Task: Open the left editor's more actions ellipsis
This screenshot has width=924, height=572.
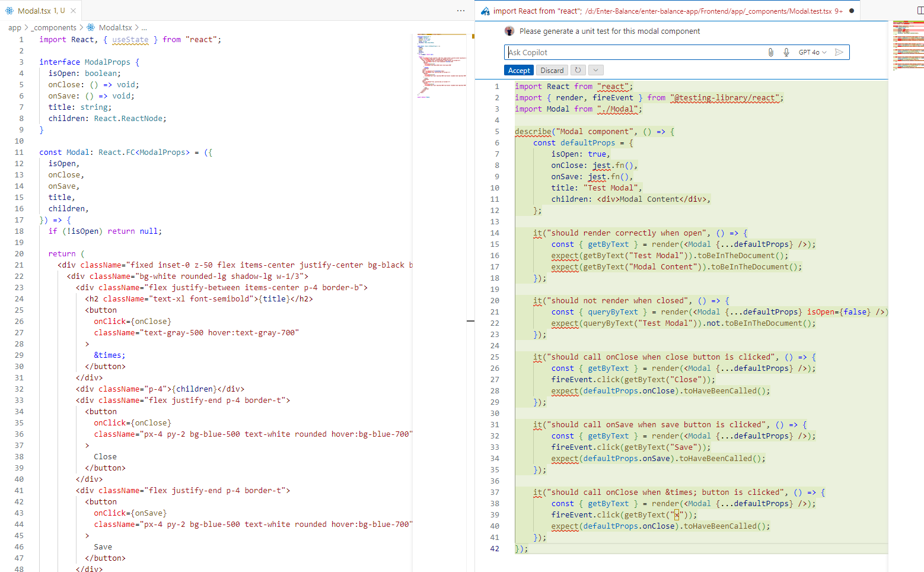Action: click(x=461, y=11)
